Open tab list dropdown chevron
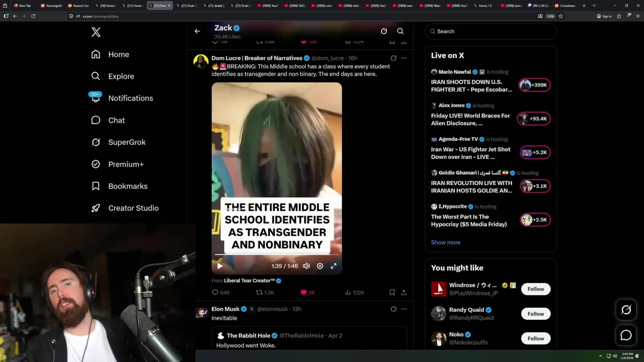 pyautogui.click(x=594, y=6)
